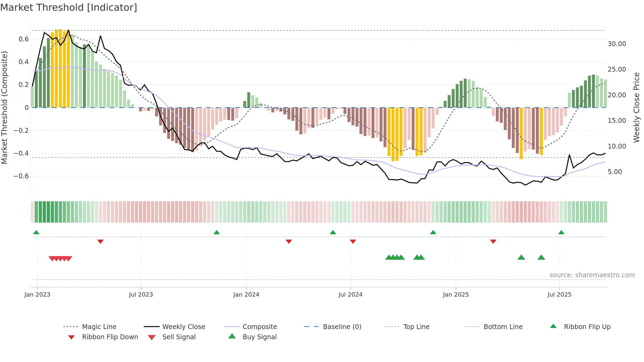Click the −0.2 left axis tick

[x=21, y=131]
